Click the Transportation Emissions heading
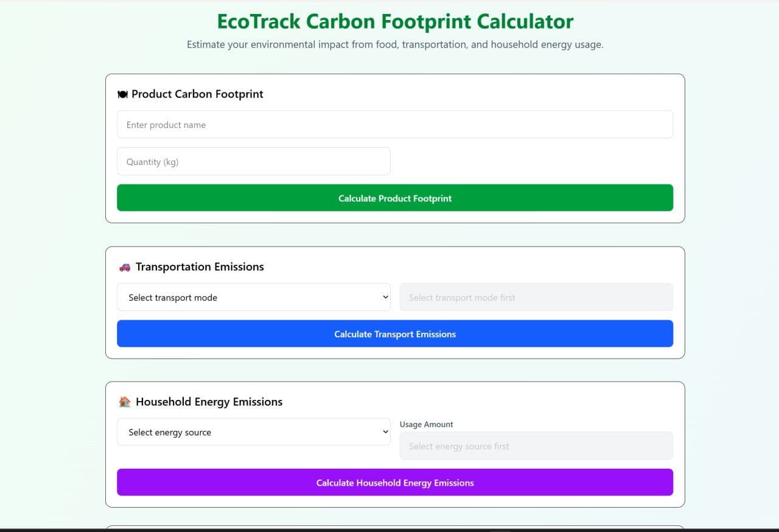 pyautogui.click(x=200, y=267)
